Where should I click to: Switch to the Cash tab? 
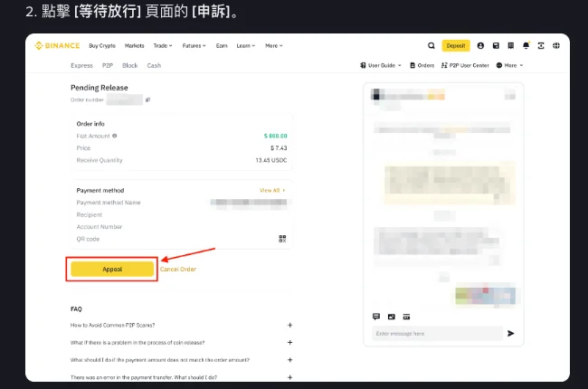[154, 65]
